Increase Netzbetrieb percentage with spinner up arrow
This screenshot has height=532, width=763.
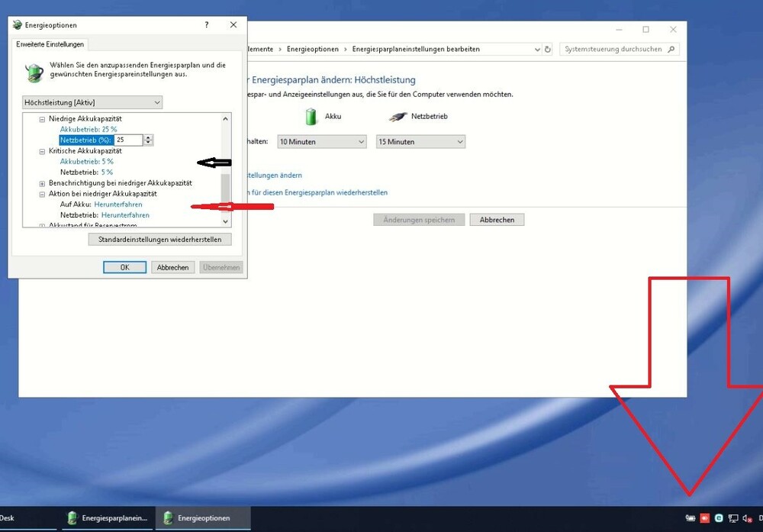(148, 137)
